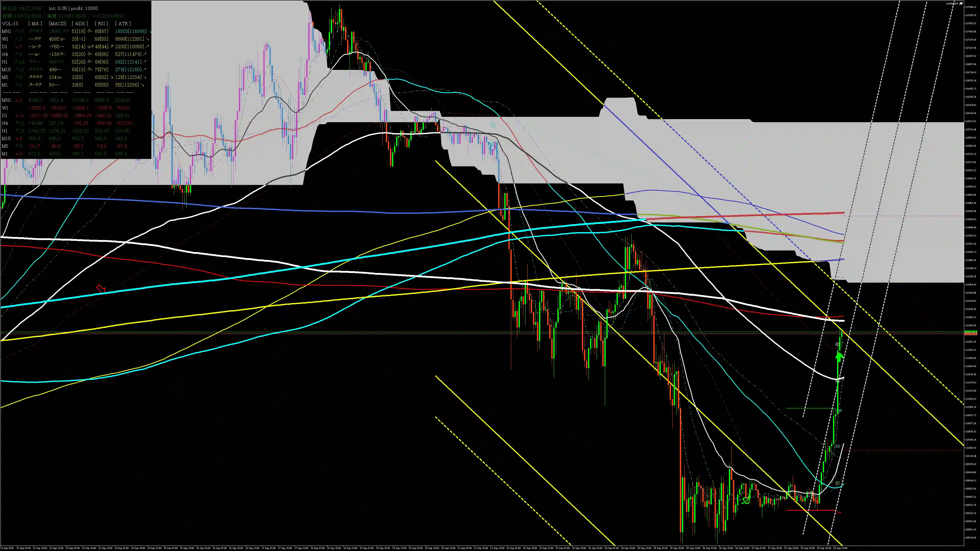Image resolution: width=980 pixels, height=551 pixels.
Task: Click the R2 pivot level label
Action: coord(837,345)
